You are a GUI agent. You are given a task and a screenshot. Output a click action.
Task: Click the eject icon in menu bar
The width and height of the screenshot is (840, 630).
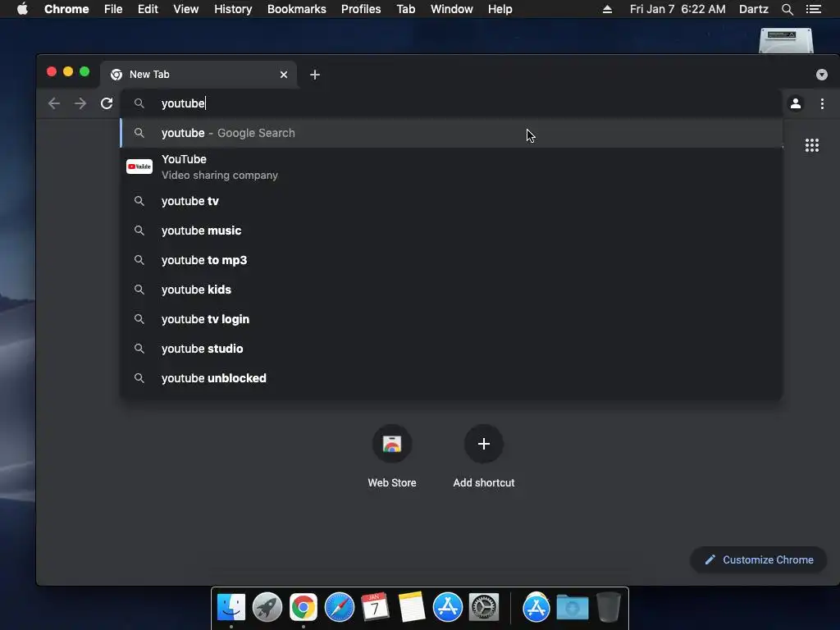(607, 9)
